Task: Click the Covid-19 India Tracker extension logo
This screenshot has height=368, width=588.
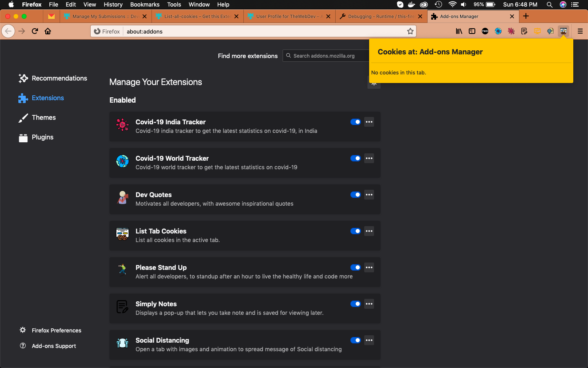Action: click(122, 124)
